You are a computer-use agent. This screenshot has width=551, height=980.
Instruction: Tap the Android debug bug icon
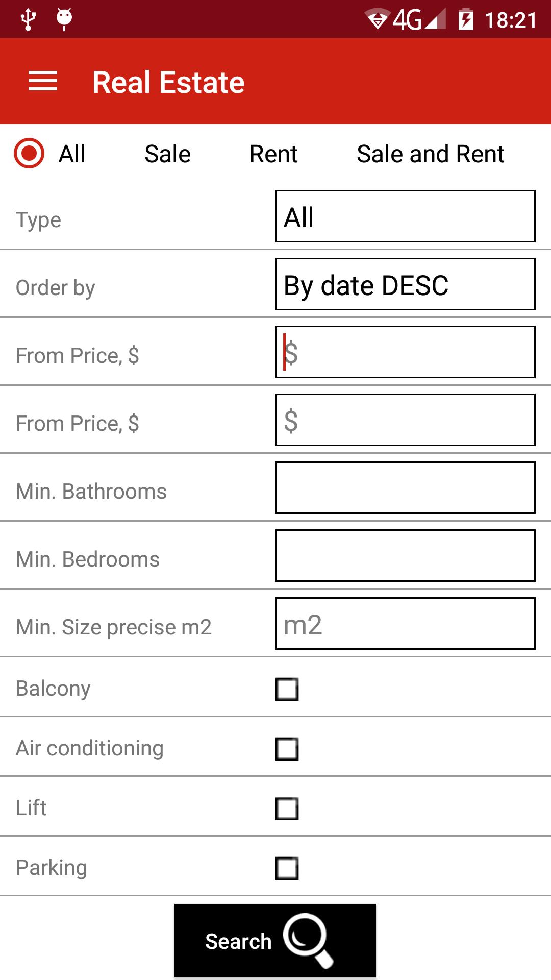click(64, 19)
